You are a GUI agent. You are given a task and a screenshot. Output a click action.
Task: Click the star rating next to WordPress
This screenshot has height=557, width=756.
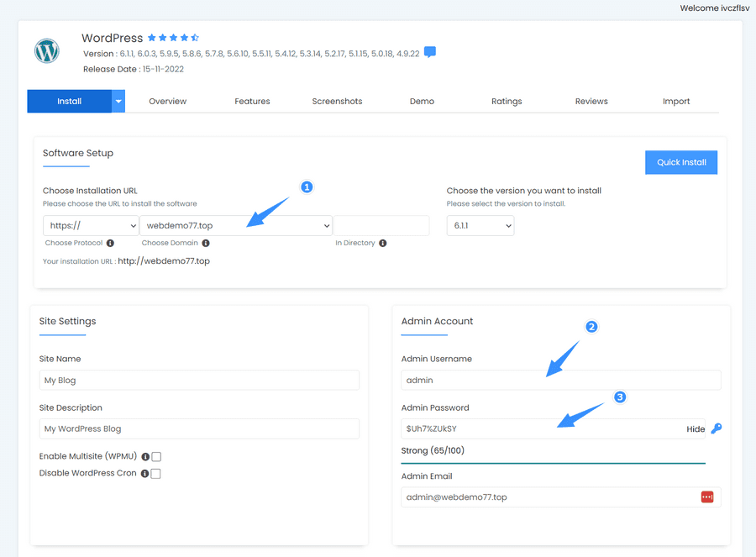point(173,38)
